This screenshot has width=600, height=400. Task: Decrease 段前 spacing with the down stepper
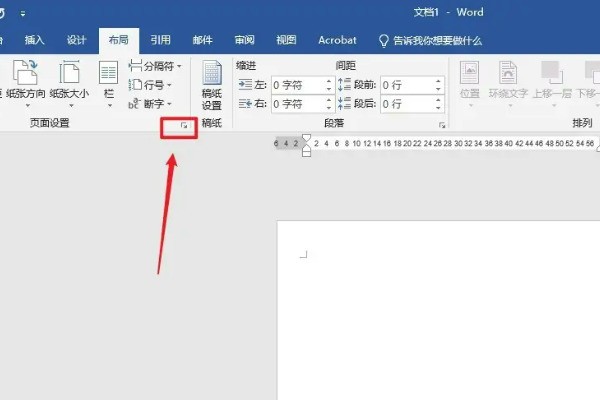pyautogui.click(x=438, y=89)
